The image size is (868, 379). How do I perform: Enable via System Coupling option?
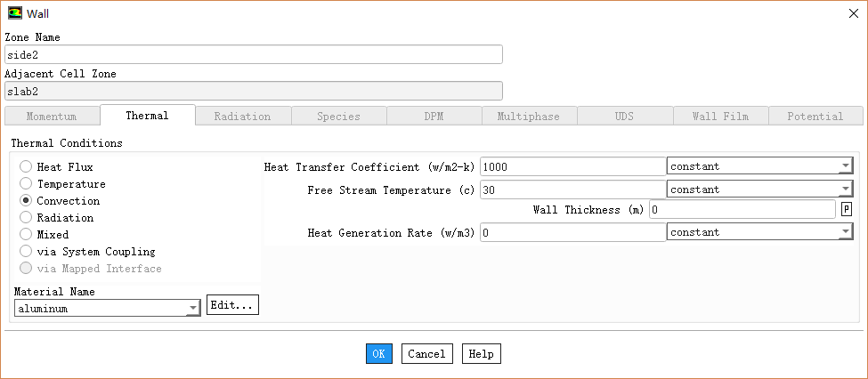(x=26, y=252)
